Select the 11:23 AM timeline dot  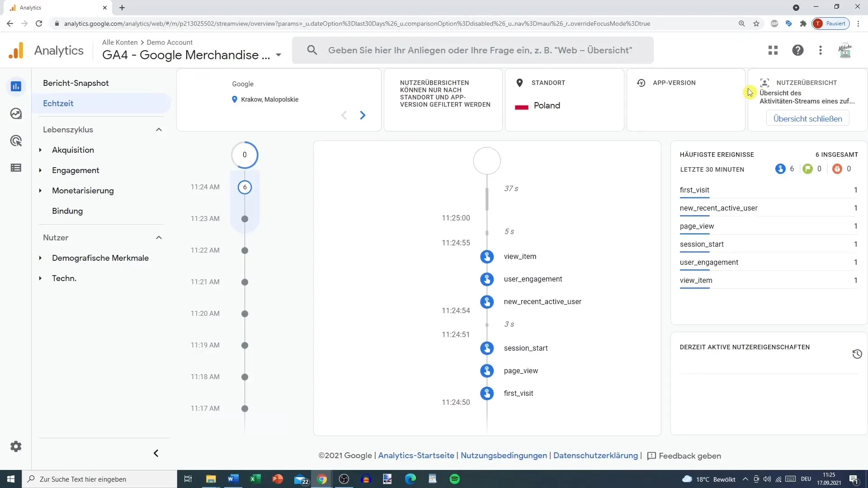[245, 219]
